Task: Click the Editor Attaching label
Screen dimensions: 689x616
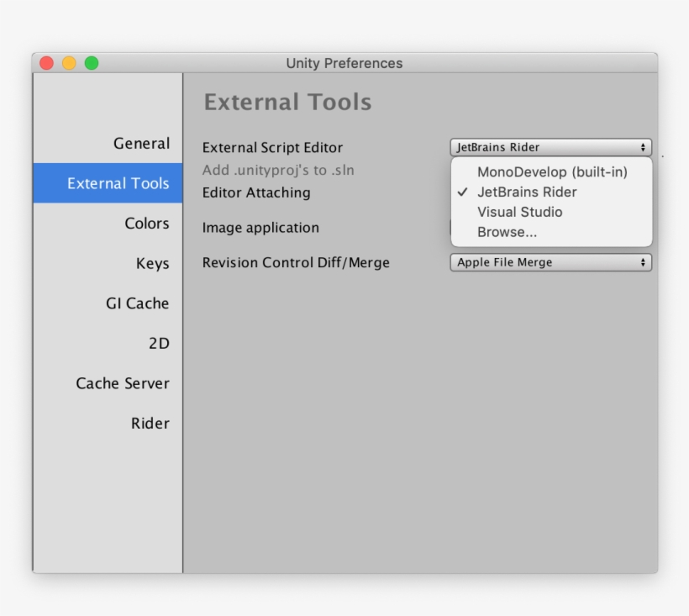Action: (256, 192)
